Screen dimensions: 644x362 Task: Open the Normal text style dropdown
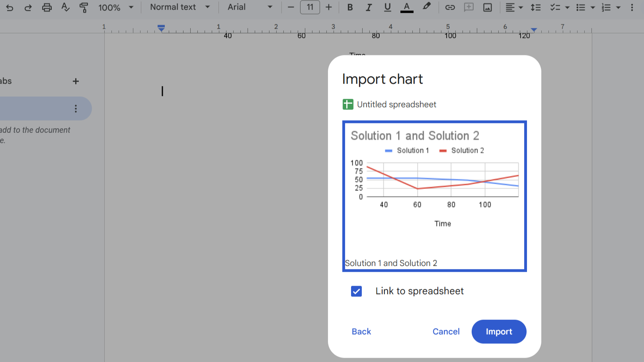[x=180, y=7]
